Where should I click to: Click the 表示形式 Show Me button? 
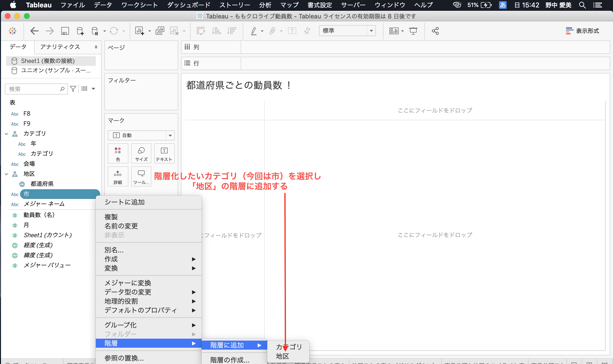(x=582, y=31)
